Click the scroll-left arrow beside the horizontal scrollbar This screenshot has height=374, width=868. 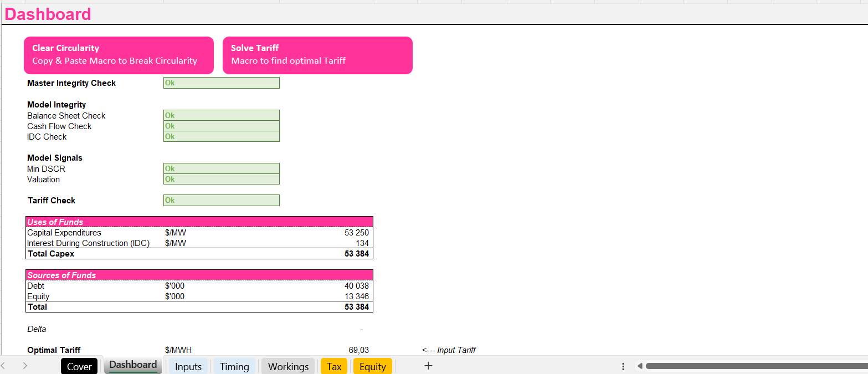[x=640, y=366]
